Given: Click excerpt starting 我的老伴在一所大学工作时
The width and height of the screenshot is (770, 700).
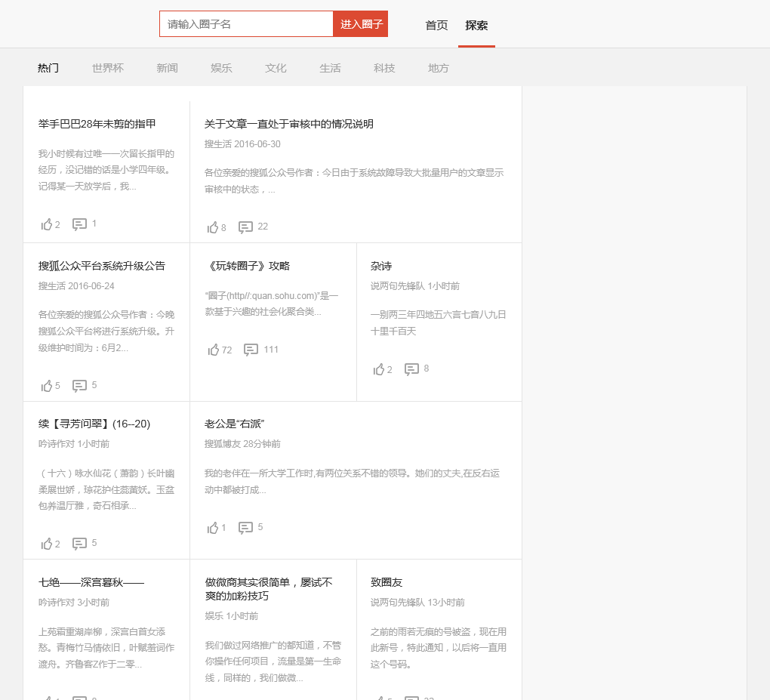Looking at the screenshot, I should pos(352,482).
